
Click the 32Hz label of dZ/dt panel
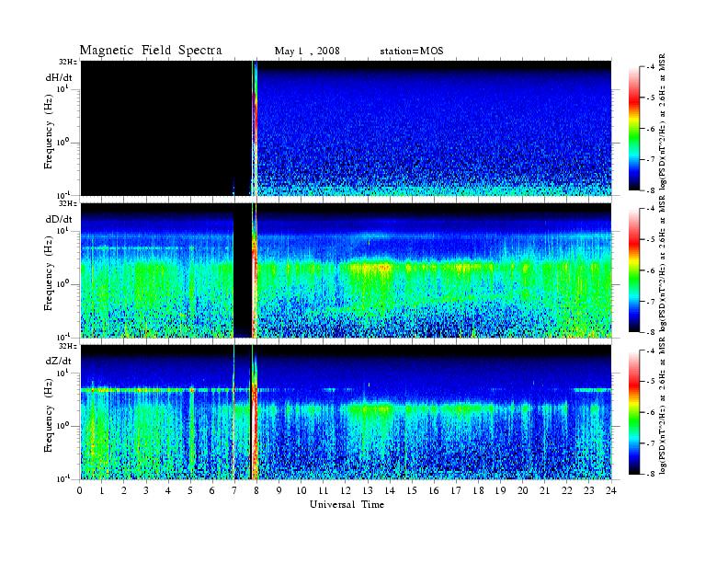tap(67, 346)
